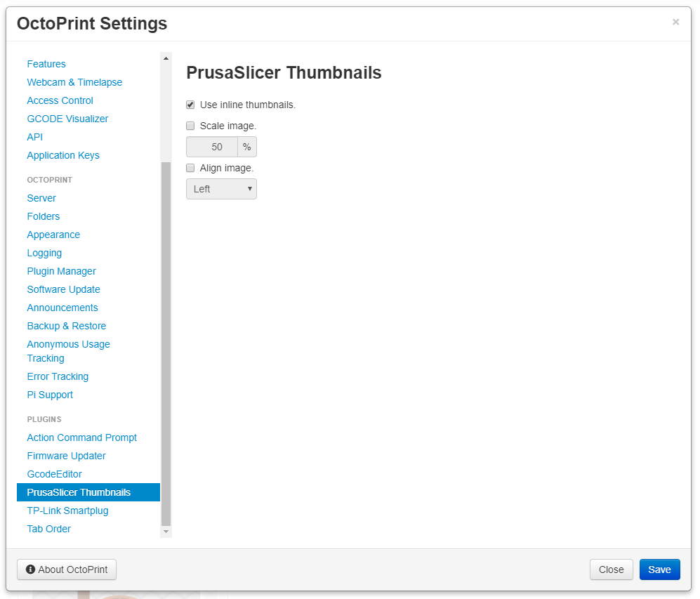Click the About OctoPrint info icon
The height and width of the screenshot is (599, 700).
30,570
